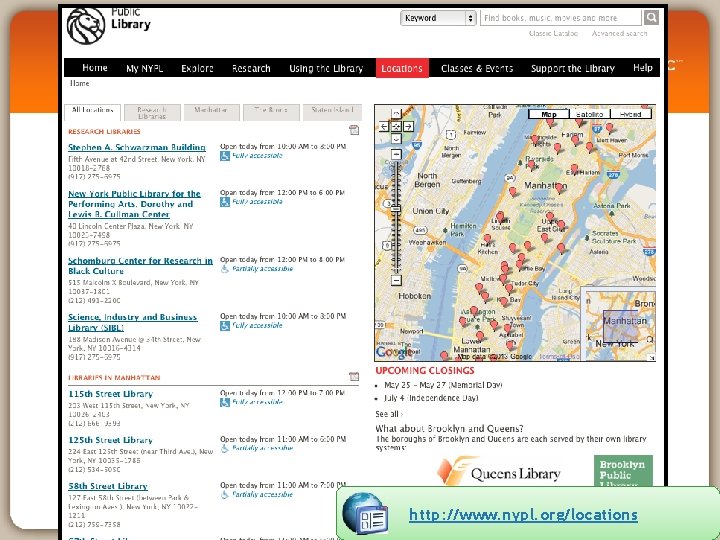
Task: Open 115th Street Library link
Action: pos(110,394)
